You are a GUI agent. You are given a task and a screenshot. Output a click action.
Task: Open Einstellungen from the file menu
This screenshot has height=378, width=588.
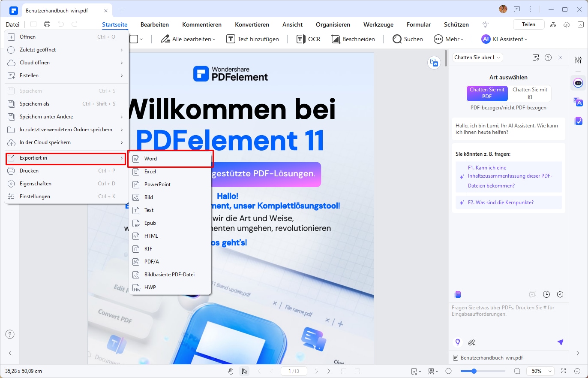pyautogui.click(x=66, y=197)
